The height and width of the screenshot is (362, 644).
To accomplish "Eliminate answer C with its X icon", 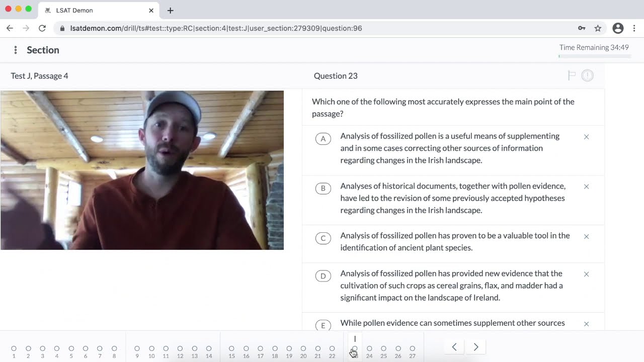I will (x=586, y=236).
